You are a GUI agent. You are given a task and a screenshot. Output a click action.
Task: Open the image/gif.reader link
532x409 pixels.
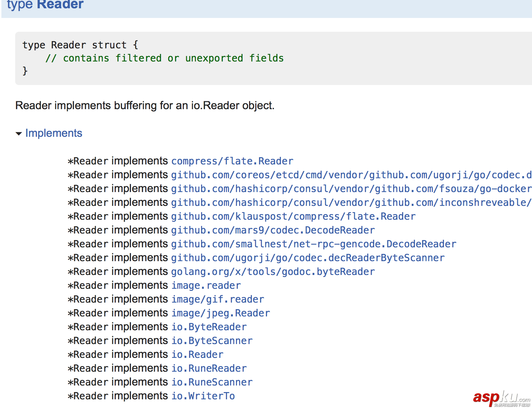[218, 299]
